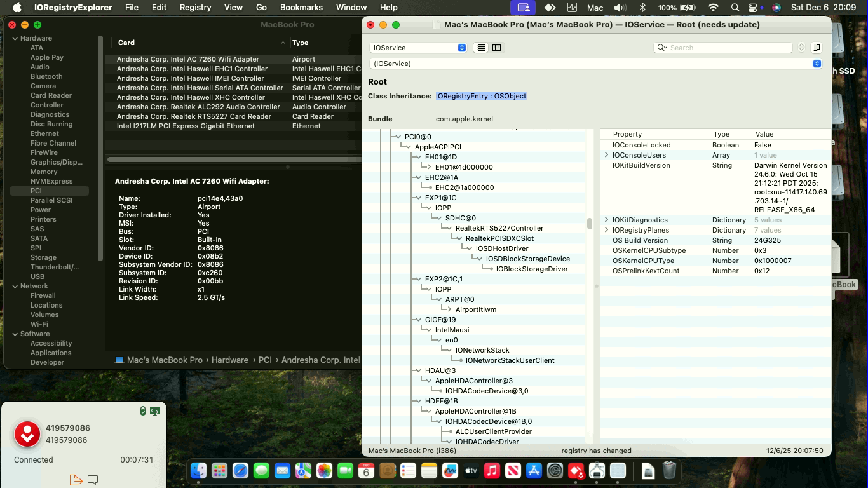The width and height of the screenshot is (868, 488).
Task: Click the green screen-sharing monitor icon
Action: (154, 411)
